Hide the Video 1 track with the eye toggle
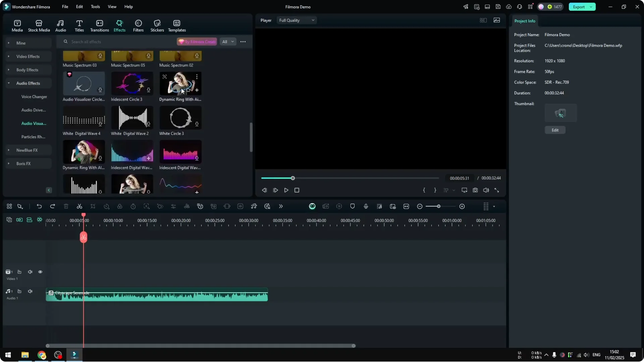Screen dimensions: 644x362 [40, 272]
